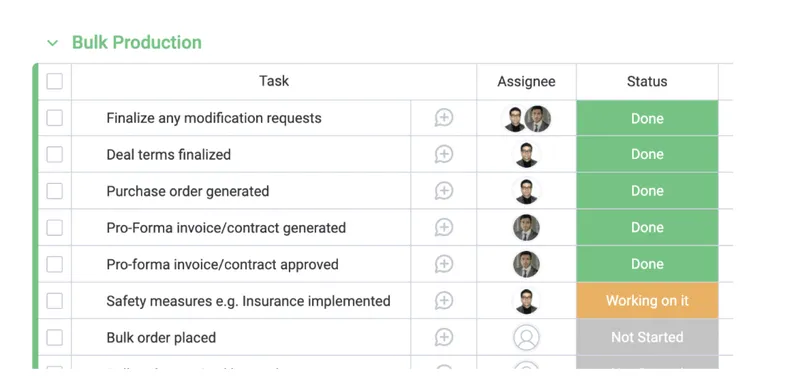
Task: Check the box for Purchase order generated
Action: 55,191
